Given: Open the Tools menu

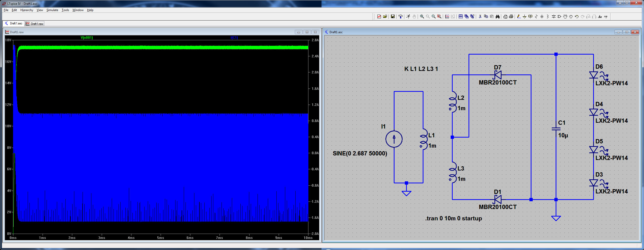Looking at the screenshot, I should tap(65, 10).
